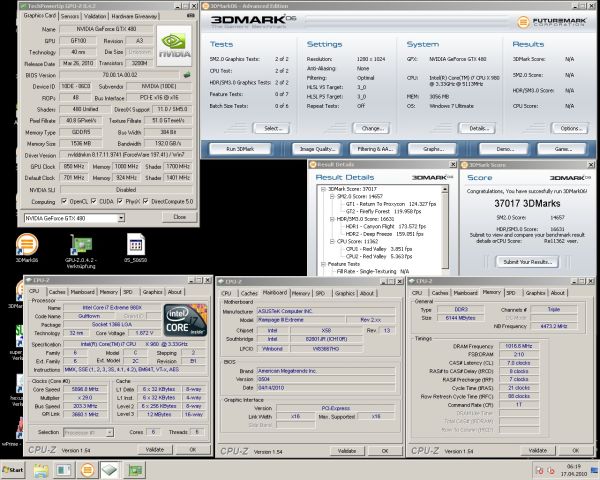Click the scroll up arrow in Result Details
This screenshot has width=600, height=480.
[445, 189]
